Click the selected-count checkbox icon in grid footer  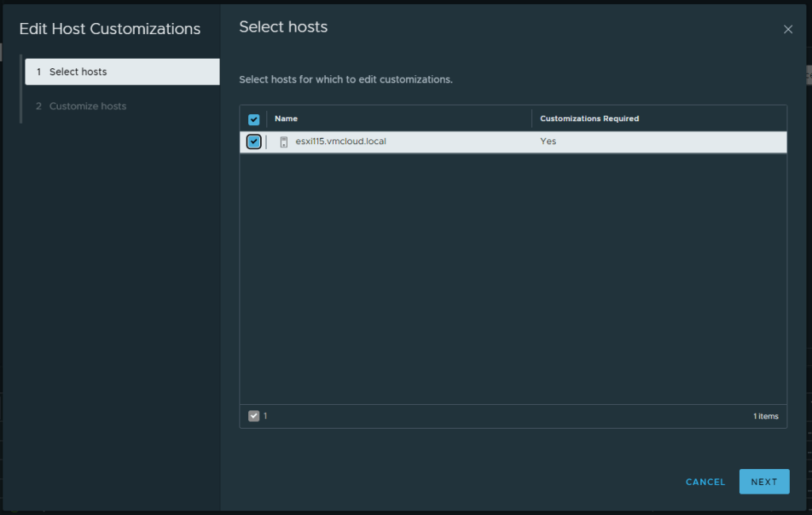(x=254, y=416)
